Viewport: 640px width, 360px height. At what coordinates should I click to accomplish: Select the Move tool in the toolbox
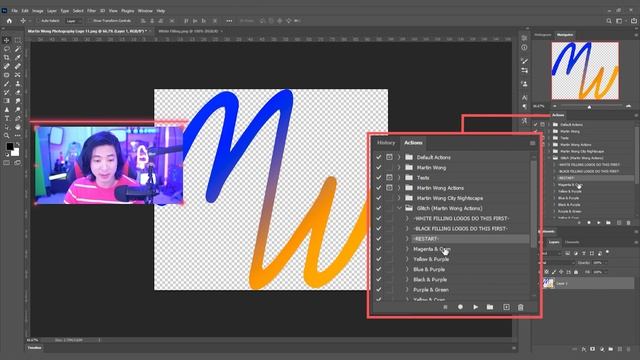click(x=7, y=40)
